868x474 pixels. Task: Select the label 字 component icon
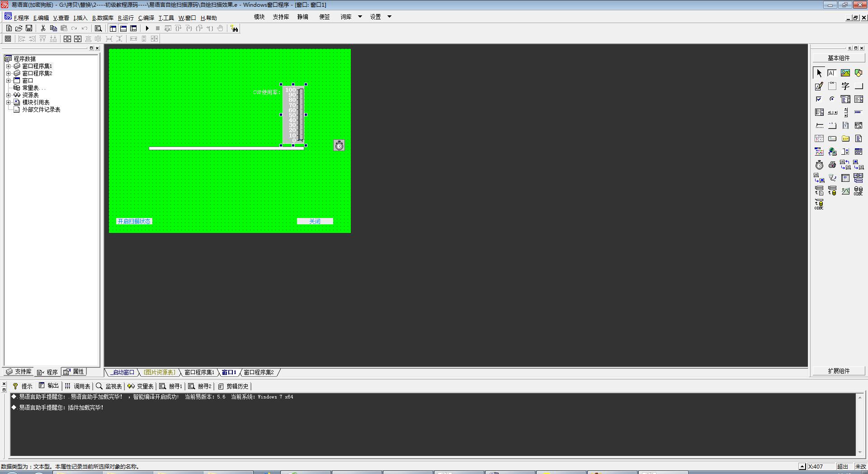pos(845,86)
